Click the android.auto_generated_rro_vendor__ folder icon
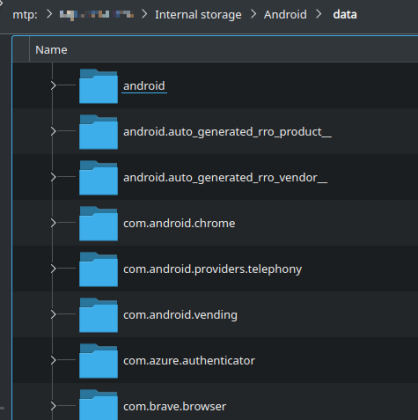Image resolution: width=418 pixels, height=420 pixels. pos(98,177)
